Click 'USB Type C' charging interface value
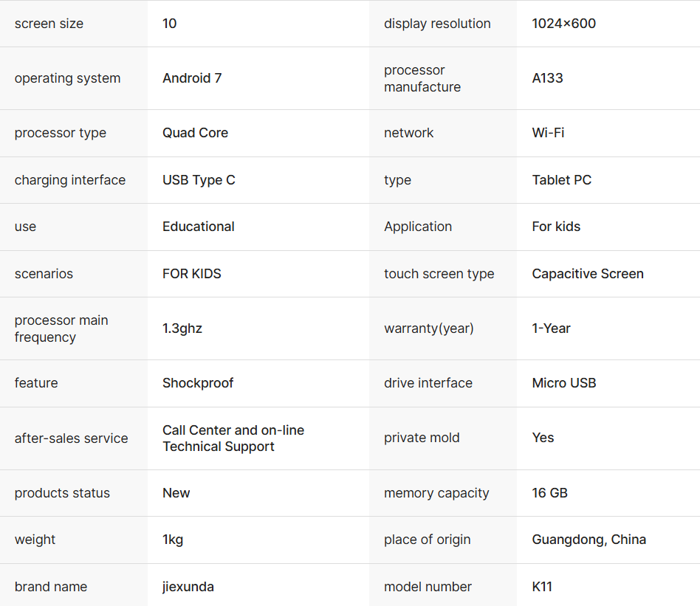Screen dimensions: 700x606 (199, 180)
